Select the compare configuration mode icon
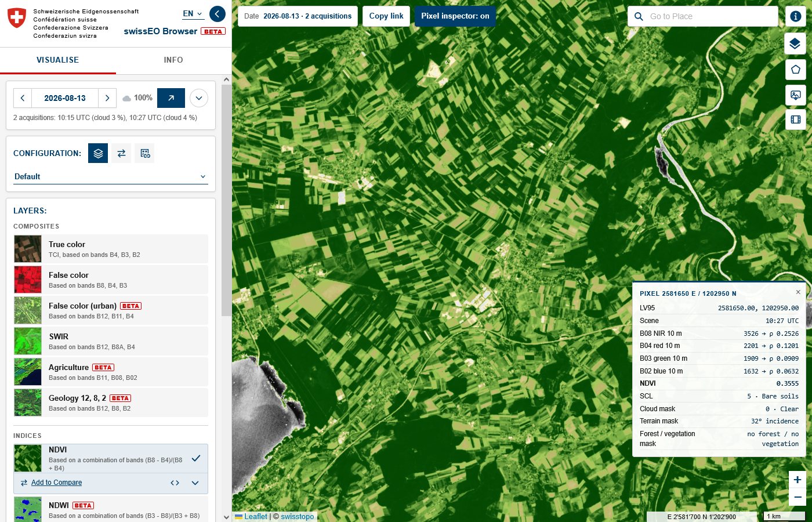This screenshot has height=522, width=812. [x=121, y=153]
